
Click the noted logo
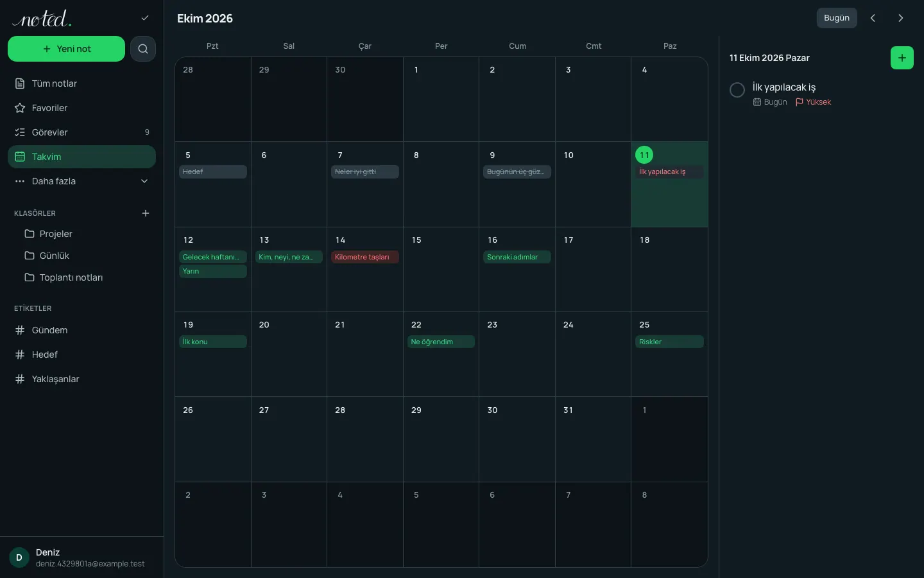[42, 19]
